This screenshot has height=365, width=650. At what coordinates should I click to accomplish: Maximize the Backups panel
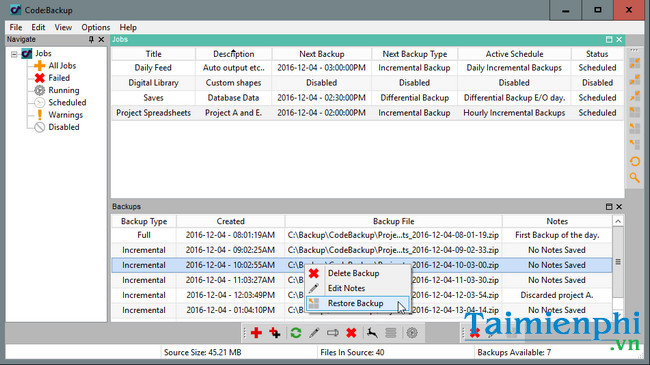609,207
